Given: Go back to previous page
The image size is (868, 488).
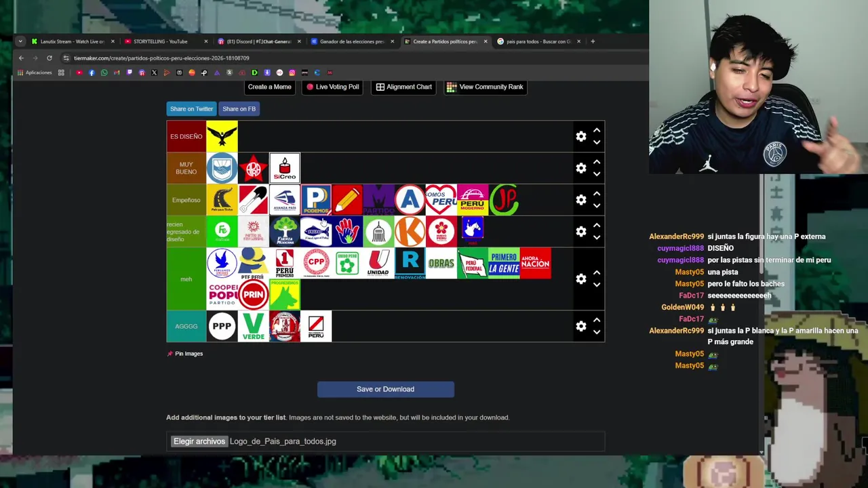Looking at the screenshot, I should (x=21, y=58).
